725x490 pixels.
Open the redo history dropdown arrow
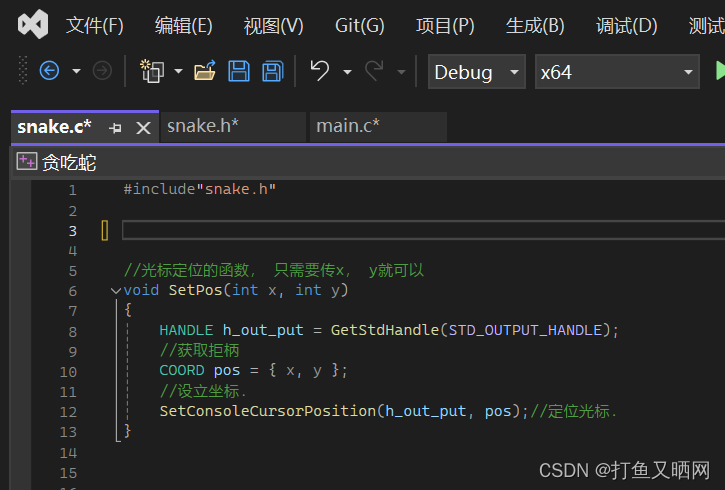(x=401, y=72)
